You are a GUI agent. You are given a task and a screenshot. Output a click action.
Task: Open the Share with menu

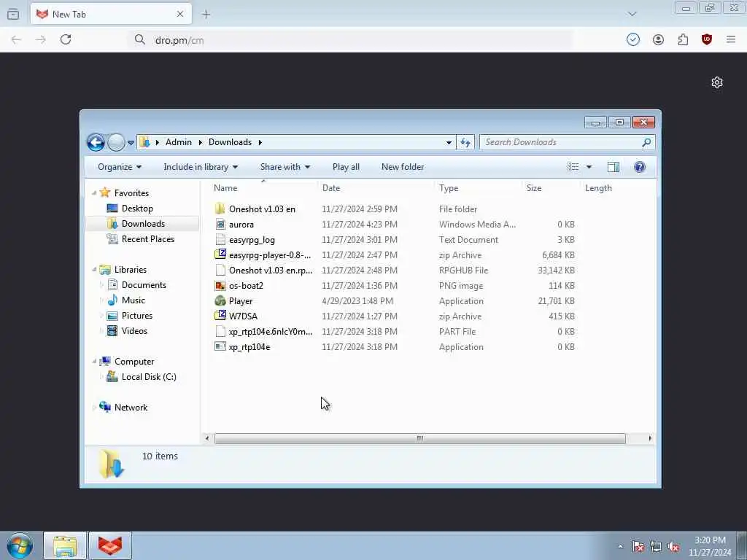point(285,167)
